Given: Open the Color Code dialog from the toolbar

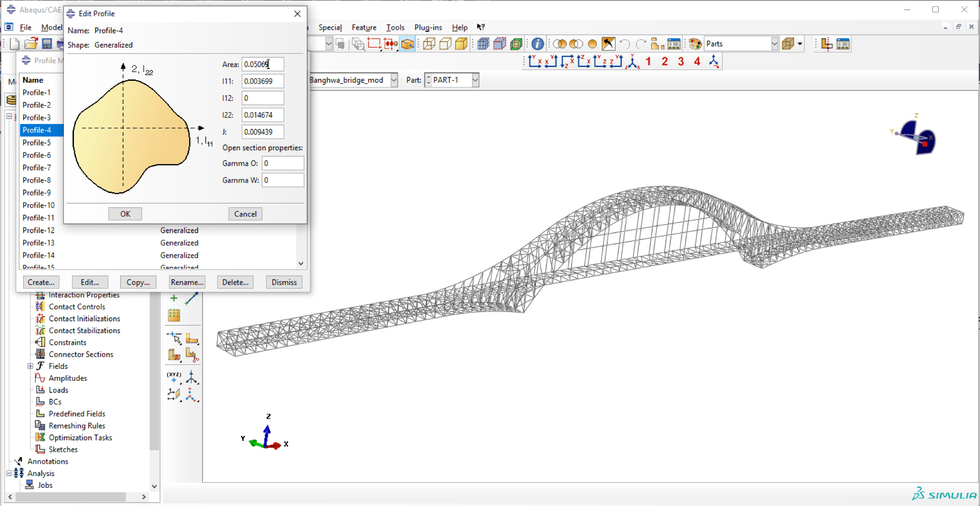Looking at the screenshot, I should tap(695, 44).
